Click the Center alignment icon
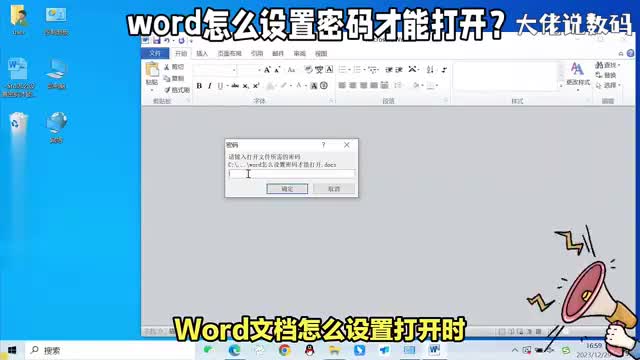The image size is (640, 360). (x=353, y=85)
